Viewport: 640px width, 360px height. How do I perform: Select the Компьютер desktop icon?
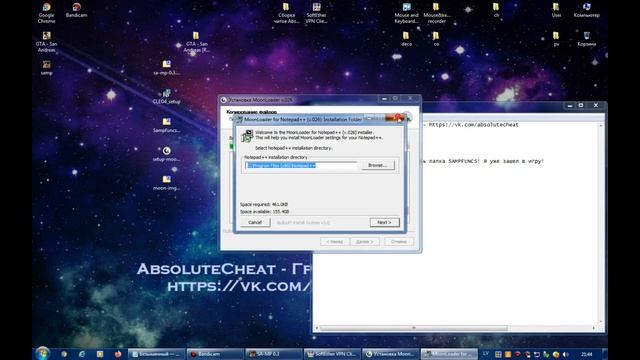[587, 10]
